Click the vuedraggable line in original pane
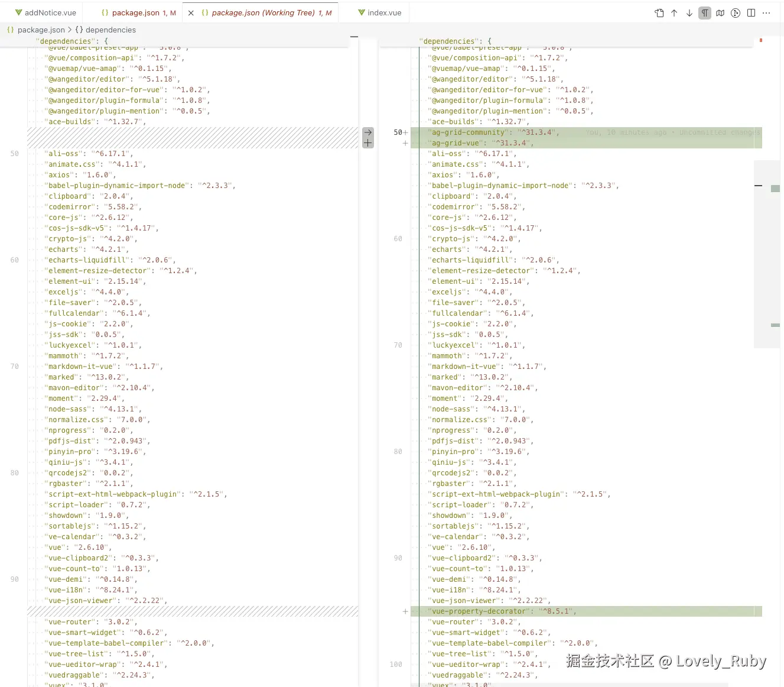This screenshot has height=687, width=784. pyautogui.click(x=99, y=675)
